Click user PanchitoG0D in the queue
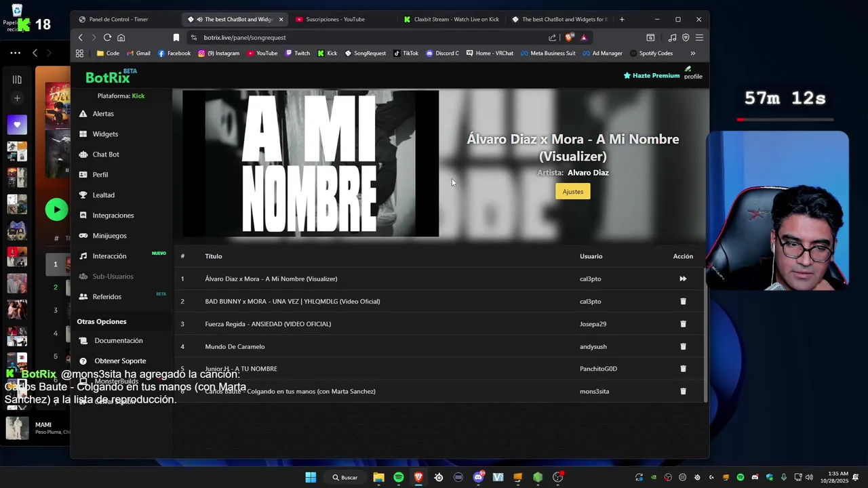Image resolution: width=868 pixels, height=488 pixels. (x=598, y=369)
